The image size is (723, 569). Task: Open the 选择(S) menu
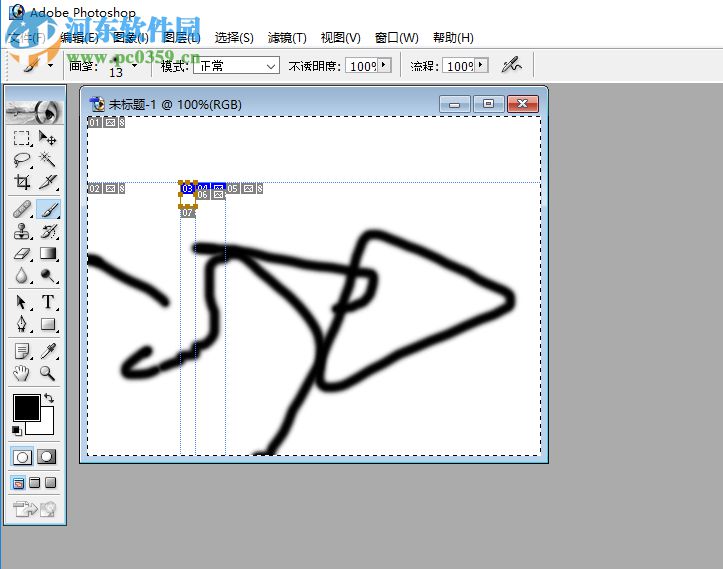pos(234,38)
